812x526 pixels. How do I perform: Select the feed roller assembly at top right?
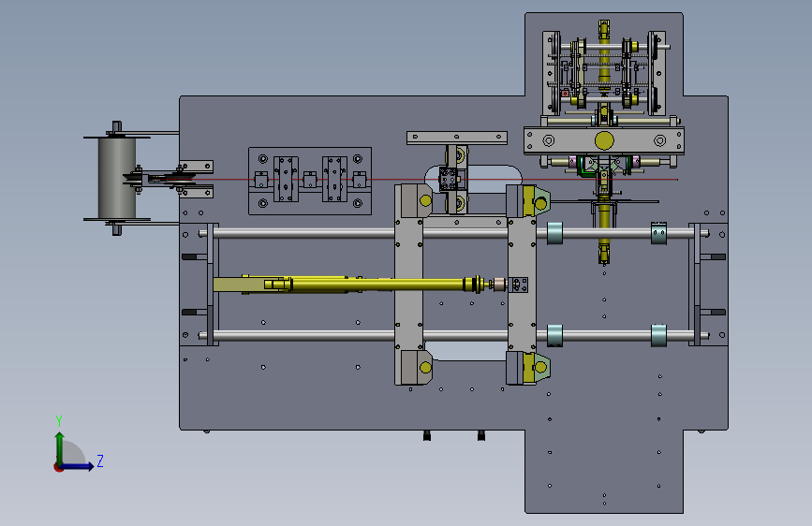604,72
